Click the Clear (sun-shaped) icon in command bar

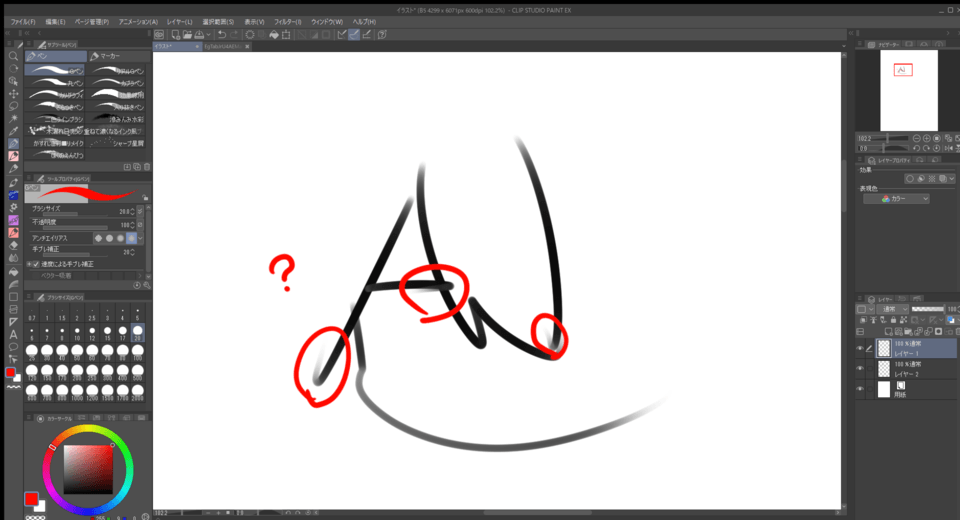pos(250,35)
